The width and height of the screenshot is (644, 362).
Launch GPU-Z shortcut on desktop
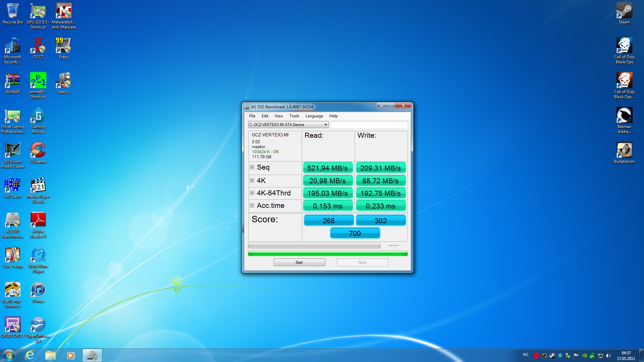coord(38,16)
